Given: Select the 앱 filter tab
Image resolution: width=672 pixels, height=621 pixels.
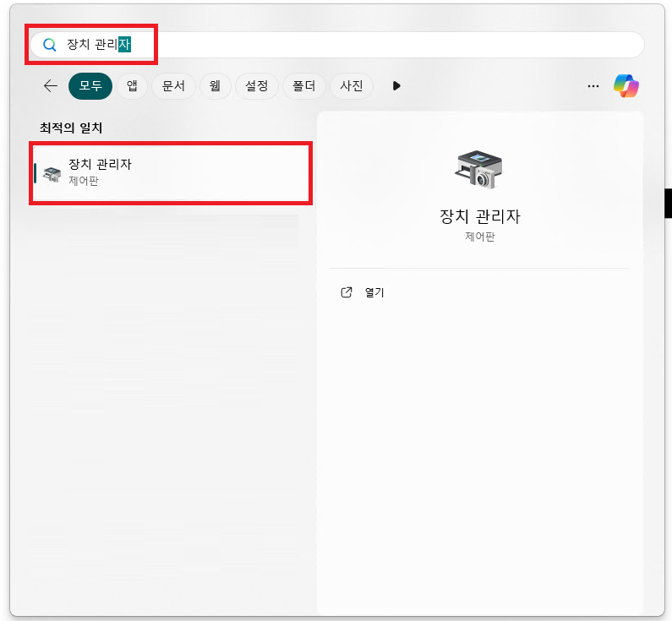Looking at the screenshot, I should click(132, 85).
